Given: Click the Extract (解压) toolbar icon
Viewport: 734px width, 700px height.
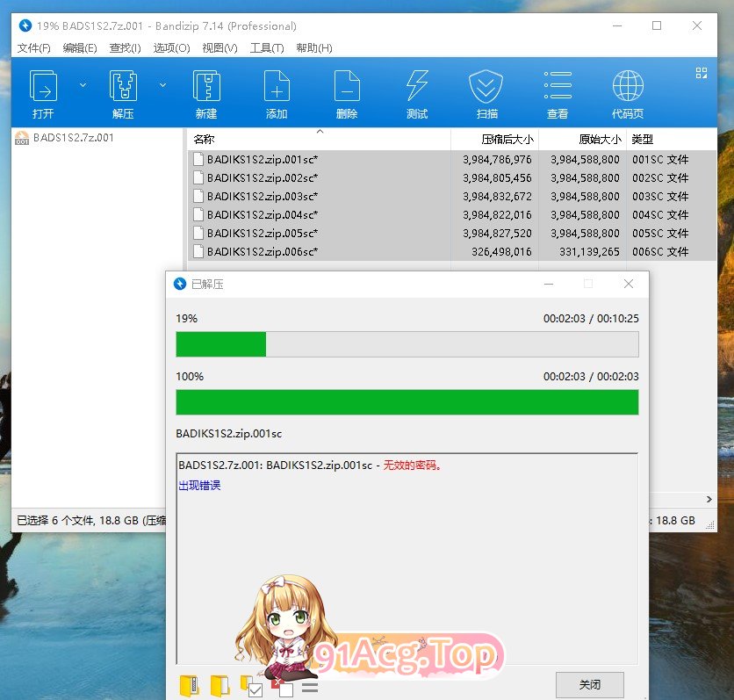Looking at the screenshot, I should coord(123,94).
